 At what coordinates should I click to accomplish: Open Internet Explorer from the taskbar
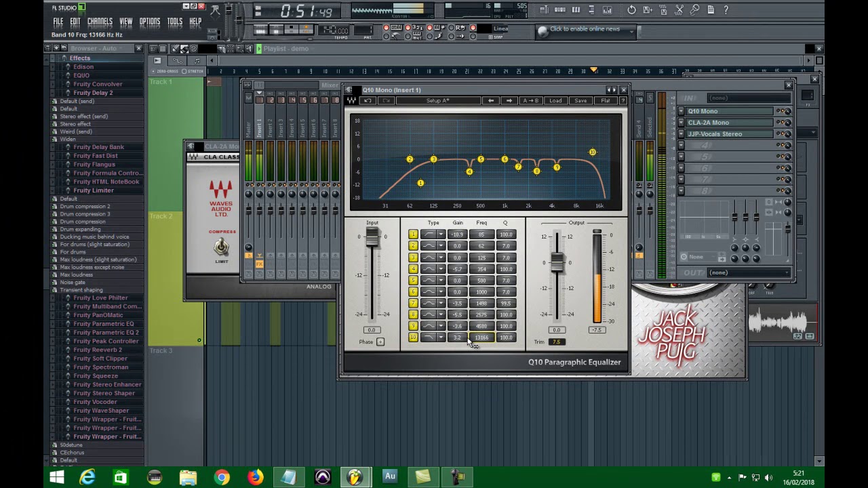(x=87, y=477)
